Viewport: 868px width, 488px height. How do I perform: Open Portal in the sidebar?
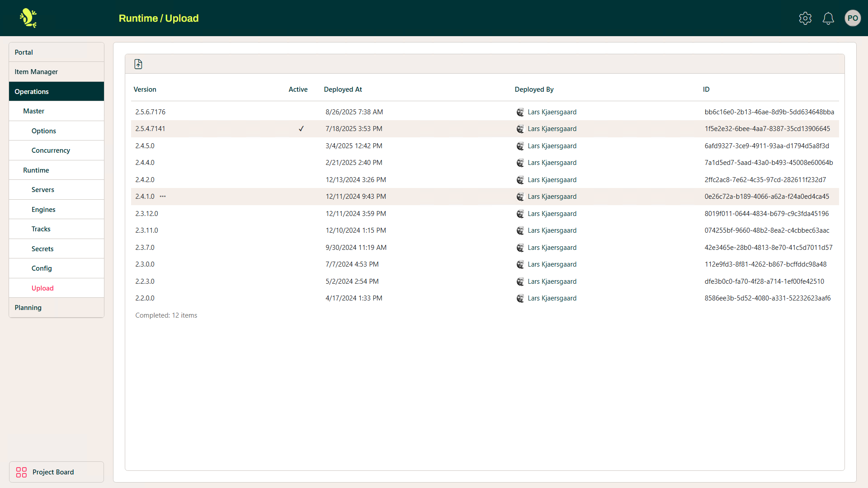tap(57, 52)
